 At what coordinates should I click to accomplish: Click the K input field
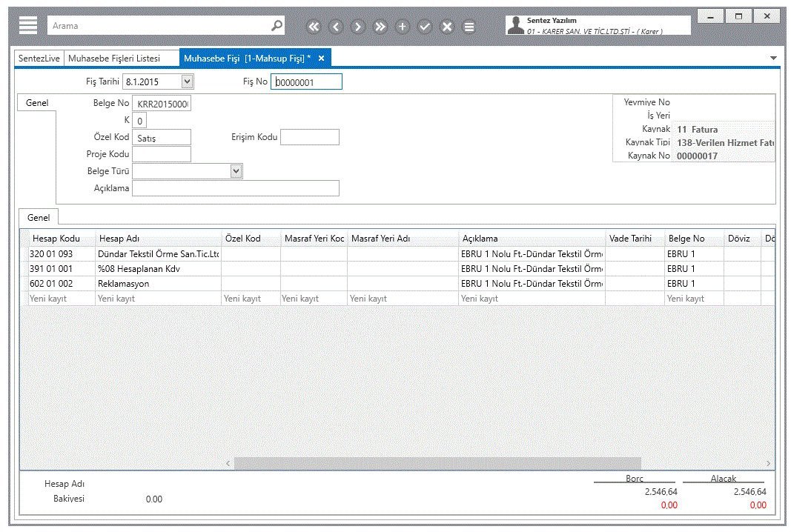[x=139, y=121]
